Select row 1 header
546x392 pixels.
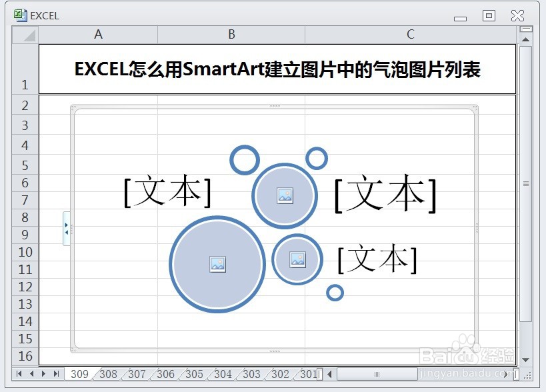coord(25,69)
